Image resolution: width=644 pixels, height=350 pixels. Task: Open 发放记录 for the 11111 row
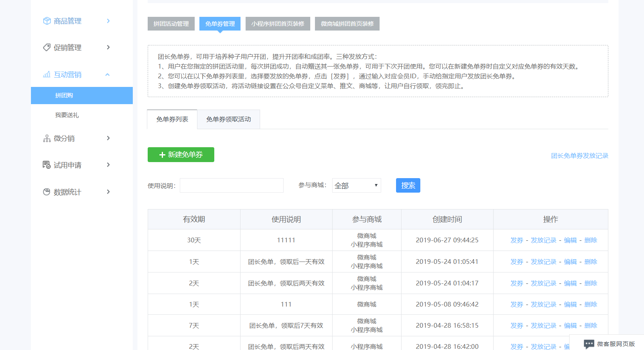click(543, 240)
